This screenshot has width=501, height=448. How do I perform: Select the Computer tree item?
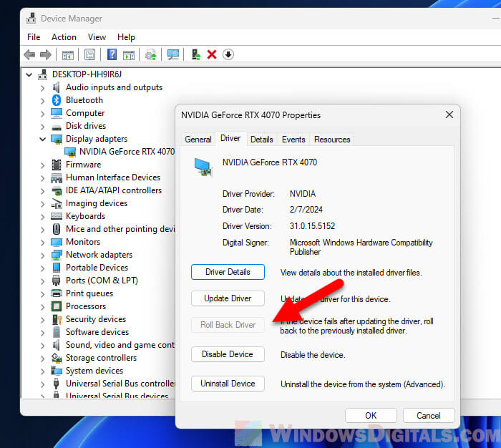point(85,113)
